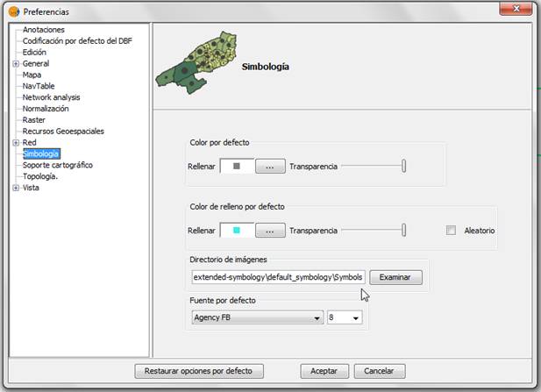The height and width of the screenshot is (392, 541).
Task: Click cyan default fill color swatch
Action: (x=237, y=231)
